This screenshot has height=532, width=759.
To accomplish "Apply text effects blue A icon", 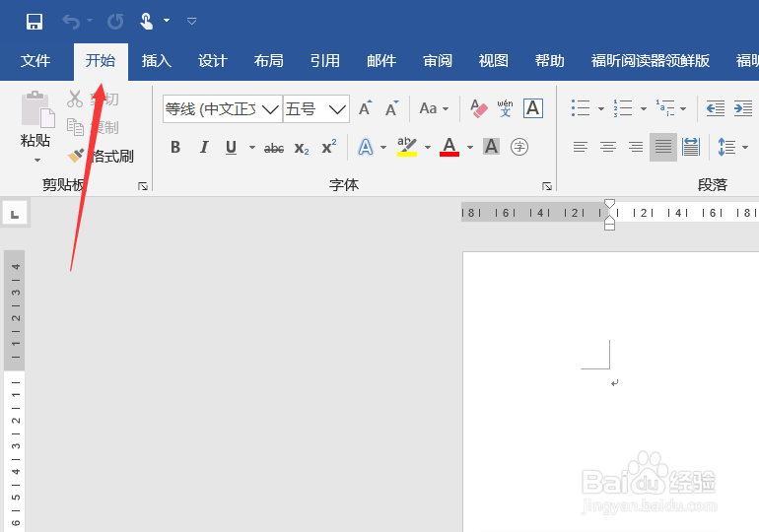I will (x=366, y=147).
